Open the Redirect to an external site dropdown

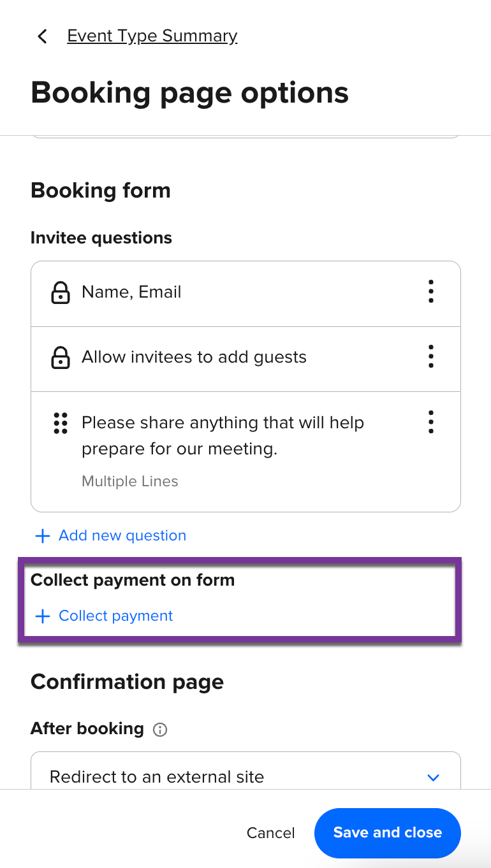click(x=246, y=777)
